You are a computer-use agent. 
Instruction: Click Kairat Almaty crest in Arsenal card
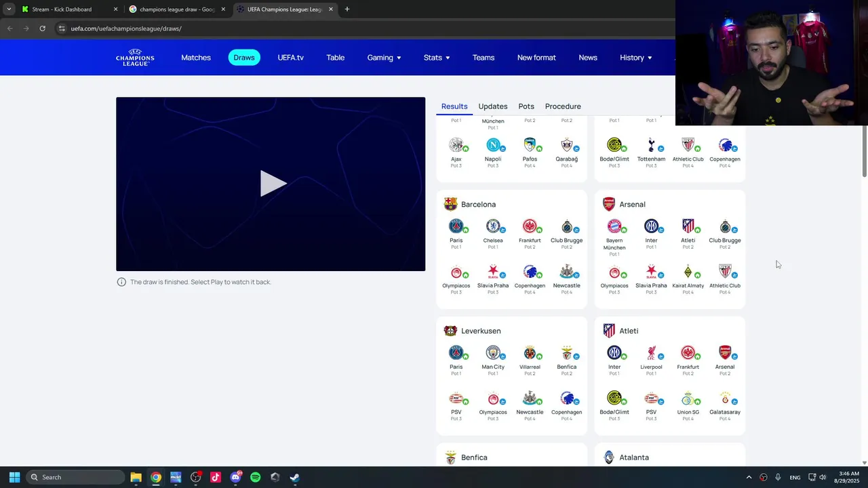pos(688,272)
